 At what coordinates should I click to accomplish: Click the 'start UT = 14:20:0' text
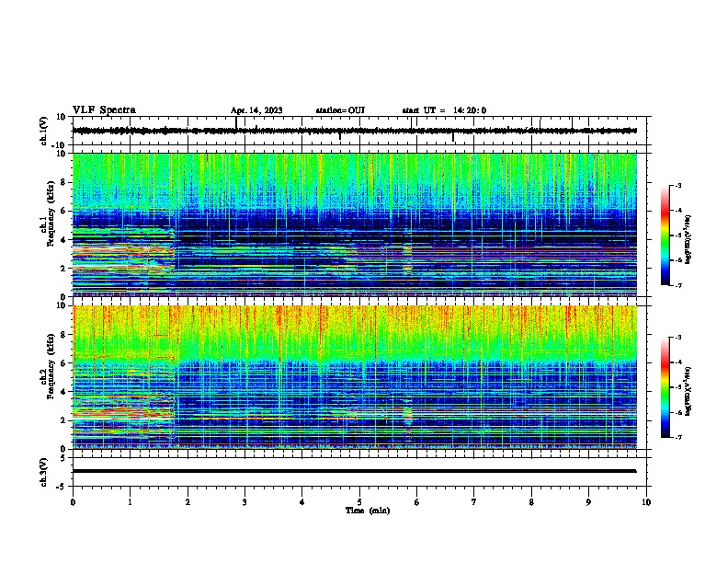[x=444, y=110]
